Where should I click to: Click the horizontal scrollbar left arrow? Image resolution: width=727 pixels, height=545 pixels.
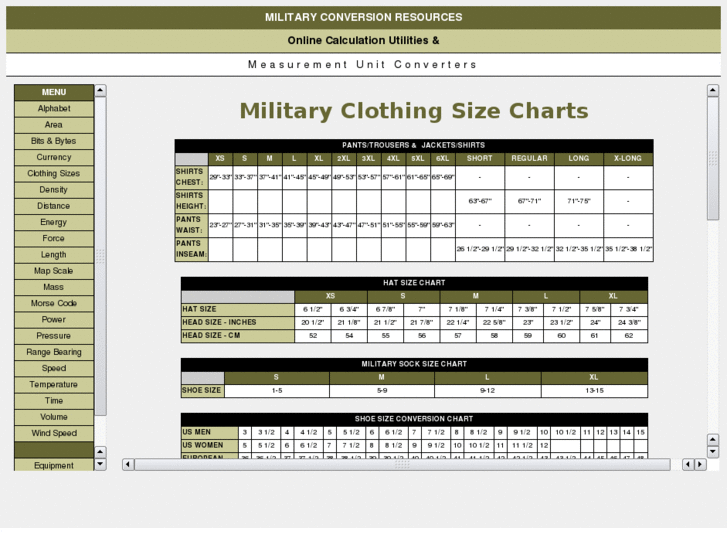click(128, 464)
